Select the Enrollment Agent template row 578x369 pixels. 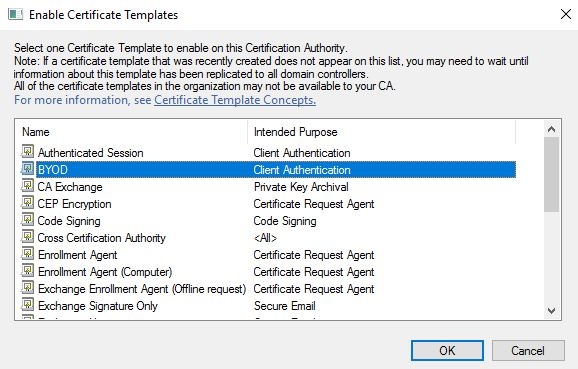(x=268, y=255)
